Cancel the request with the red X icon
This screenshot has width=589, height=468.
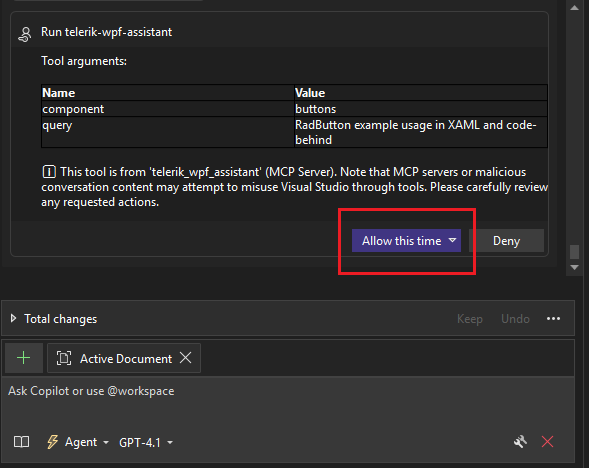click(547, 442)
